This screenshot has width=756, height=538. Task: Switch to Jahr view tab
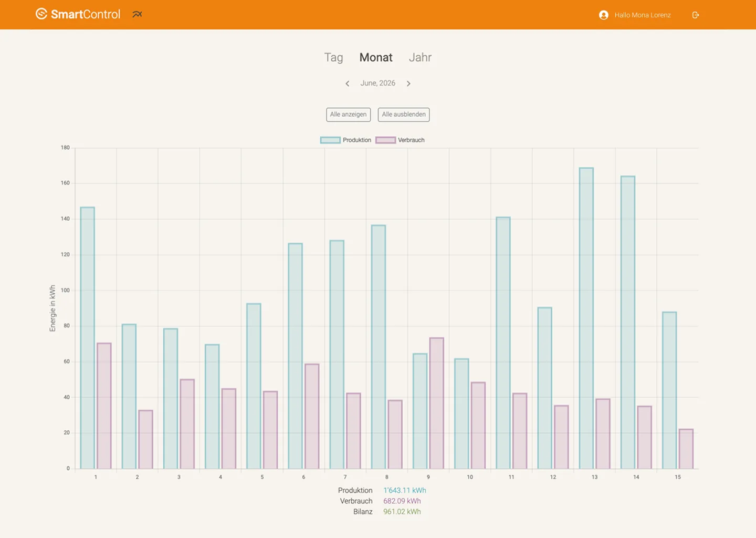pyautogui.click(x=420, y=57)
